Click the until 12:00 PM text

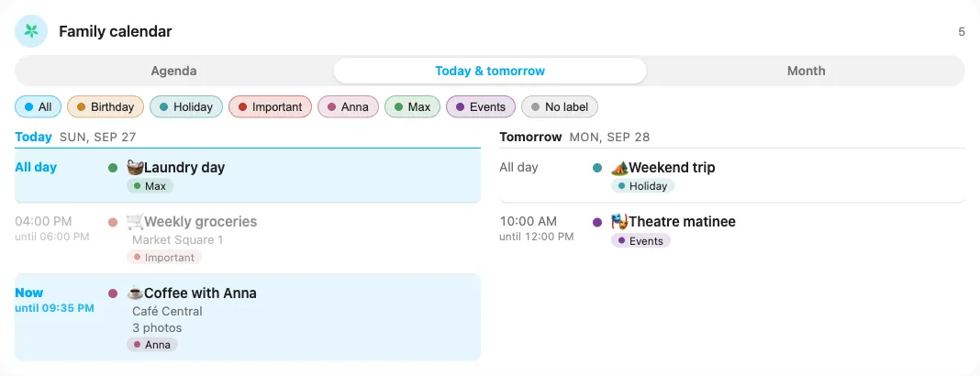pyautogui.click(x=536, y=237)
